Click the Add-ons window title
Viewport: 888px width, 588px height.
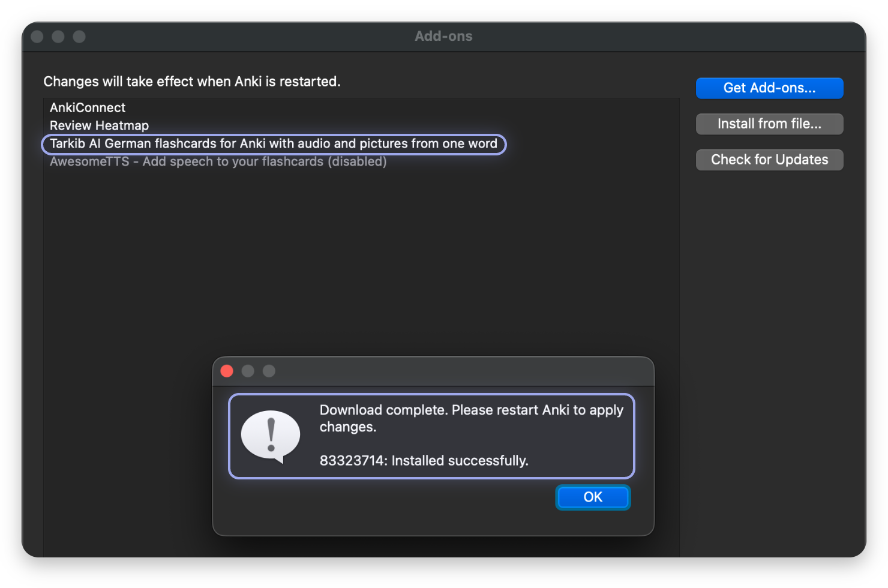[x=443, y=37]
